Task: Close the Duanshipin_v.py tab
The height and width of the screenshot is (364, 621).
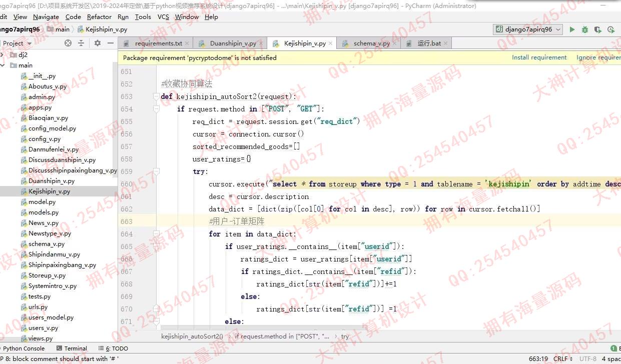Action: click(x=261, y=43)
